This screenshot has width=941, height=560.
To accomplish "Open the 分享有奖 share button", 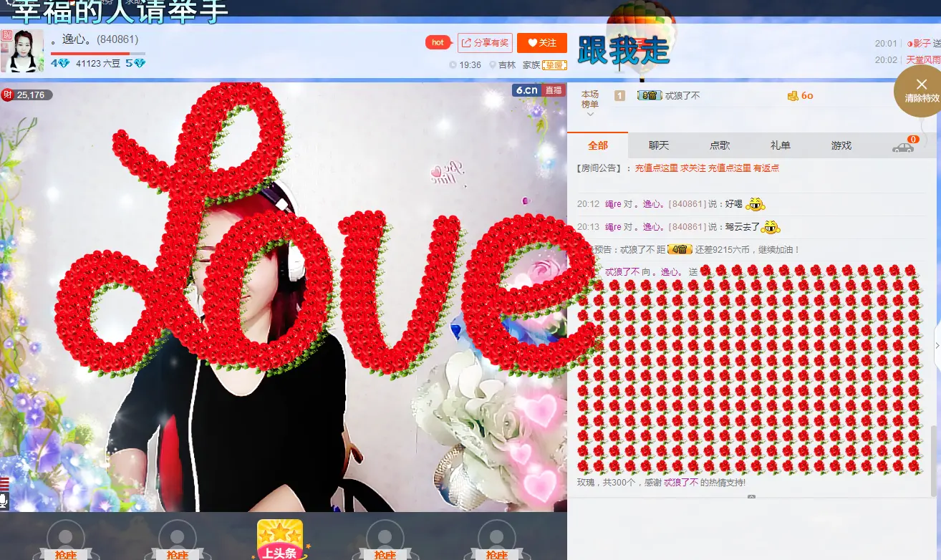I will pos(486,43).
